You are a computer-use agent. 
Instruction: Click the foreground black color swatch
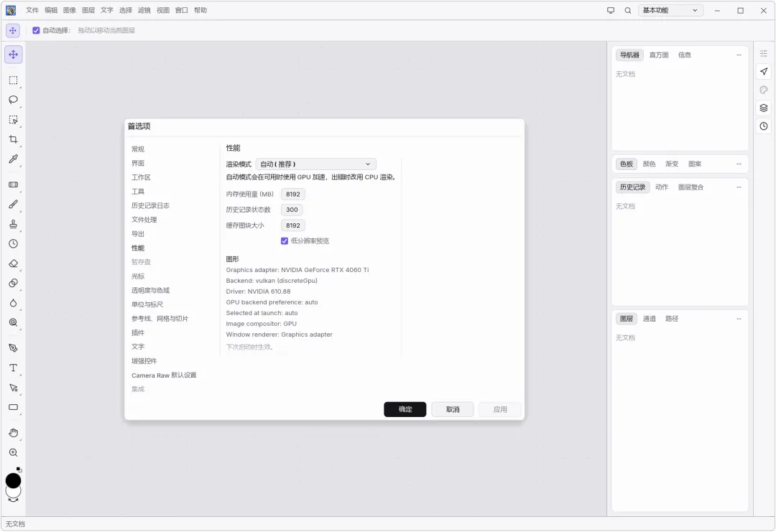coord(14,480)
